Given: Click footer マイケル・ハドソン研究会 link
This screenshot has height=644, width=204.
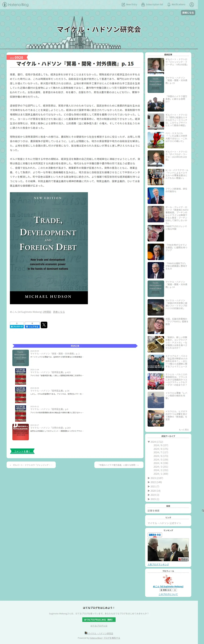Looking at the screenshot, I should [100, 633].
